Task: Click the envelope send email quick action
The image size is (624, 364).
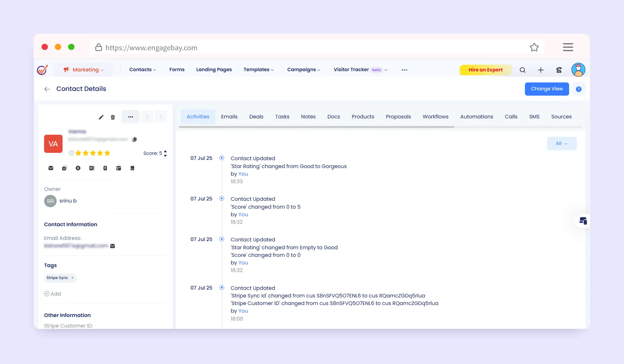Action: pyautogui.click(x=51, y=168)
